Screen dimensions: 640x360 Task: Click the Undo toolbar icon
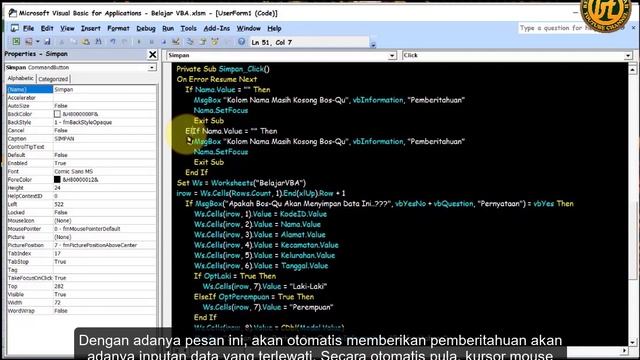(x=113, y=42)
